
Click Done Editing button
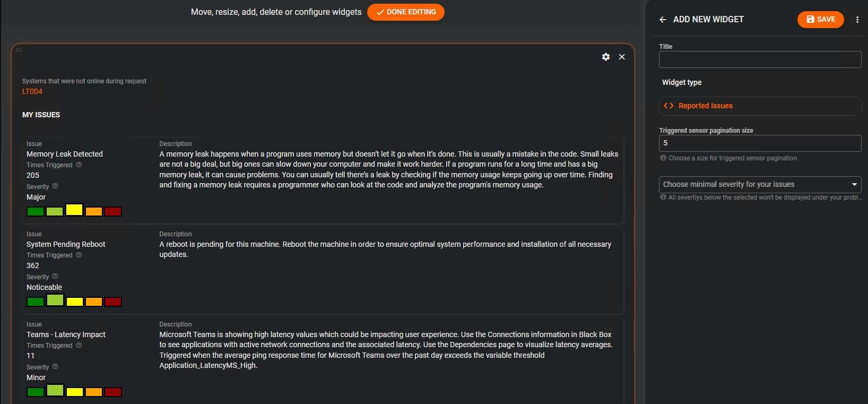(x=406, y=12)
